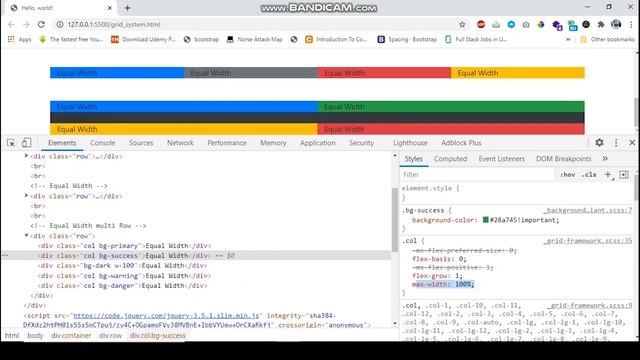Screen dimensions: 640x360
Task: Activate the inspect element picker tool
Action: tap(11, 143)
